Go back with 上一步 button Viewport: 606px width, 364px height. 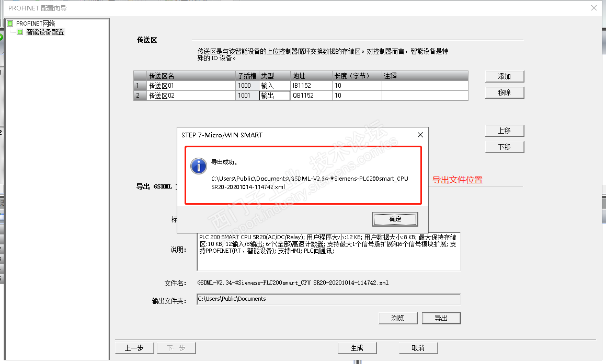click(x=134, y=348)
